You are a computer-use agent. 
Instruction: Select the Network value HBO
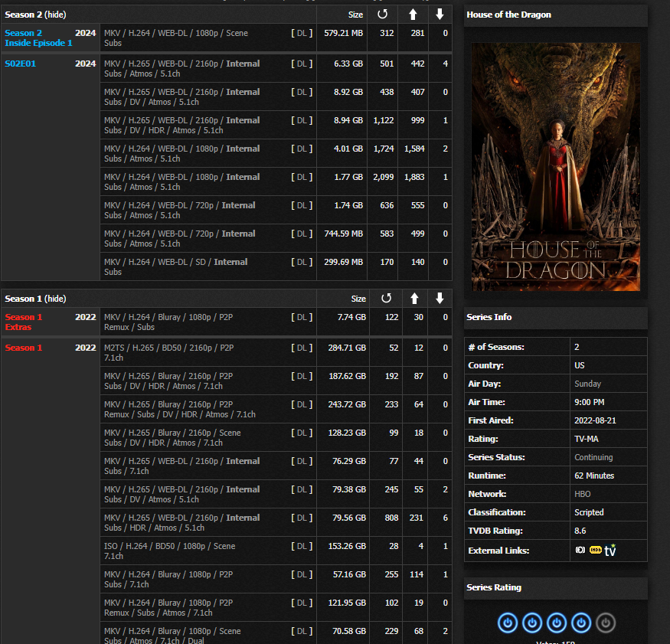click(x=583, y=494)
